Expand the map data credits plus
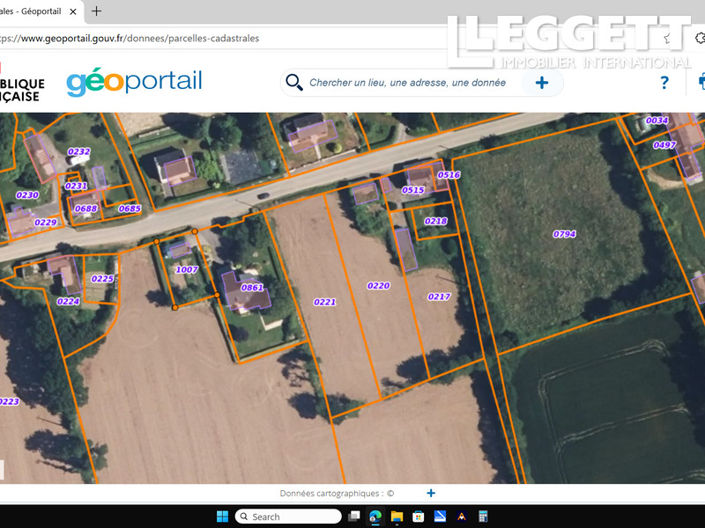The image size is (705, 528). 431,493
